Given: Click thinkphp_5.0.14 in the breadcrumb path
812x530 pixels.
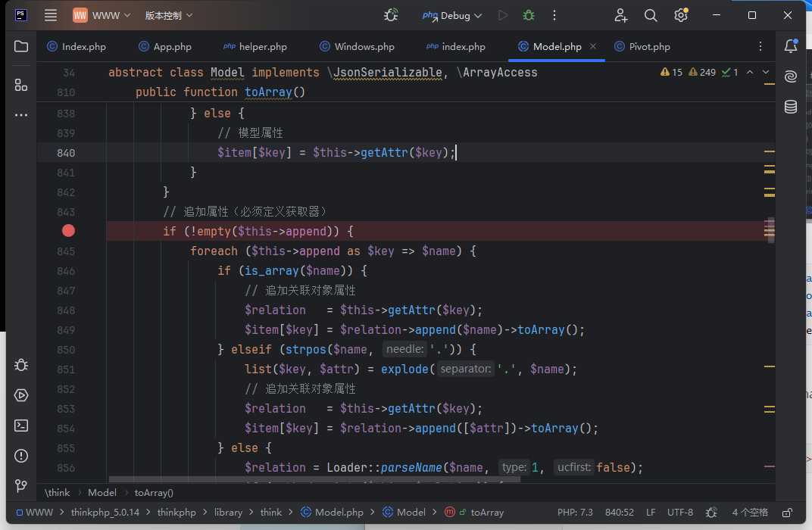Looking at the screenshot, I should pyautogui.click(x=105, y=513).
